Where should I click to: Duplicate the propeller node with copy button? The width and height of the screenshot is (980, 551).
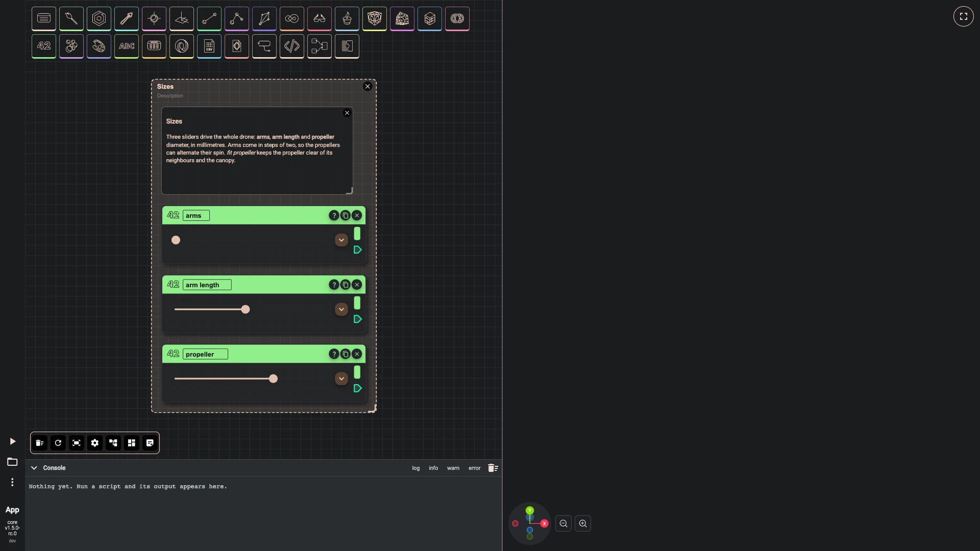coord(346,354)
